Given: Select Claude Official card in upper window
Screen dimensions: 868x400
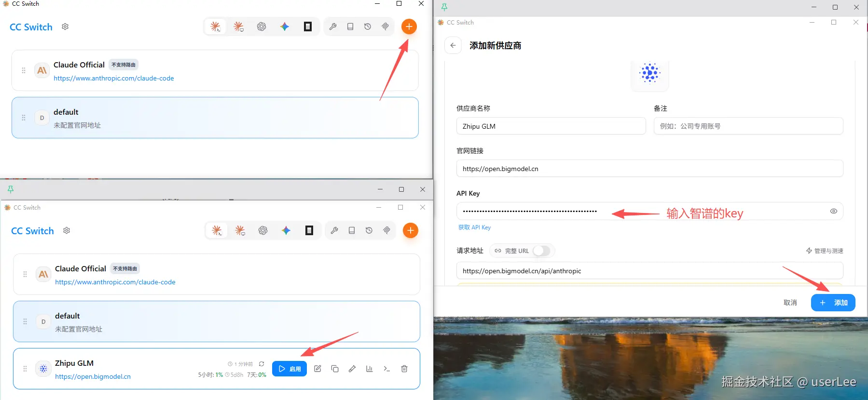Looking at the screenshot, I should (x=215, y=70).
